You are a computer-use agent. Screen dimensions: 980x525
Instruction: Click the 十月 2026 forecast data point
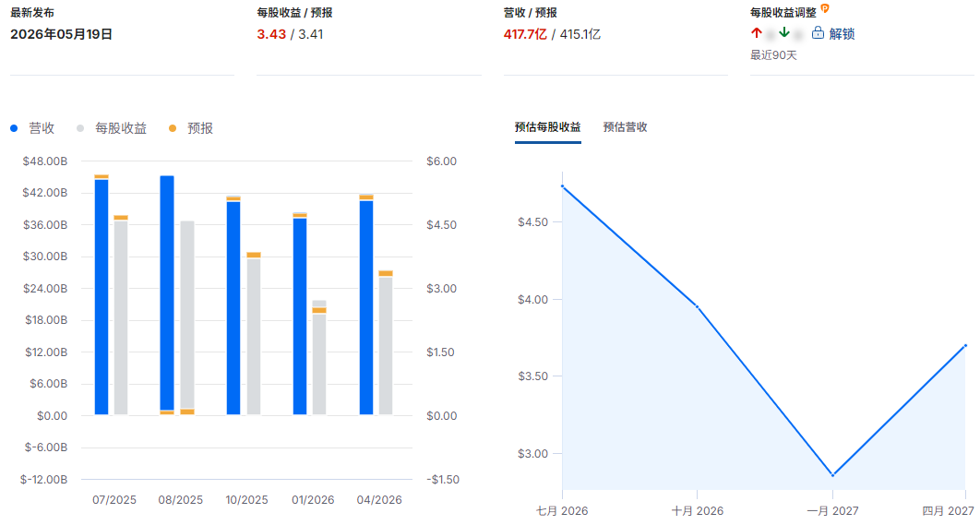point(698,307)
